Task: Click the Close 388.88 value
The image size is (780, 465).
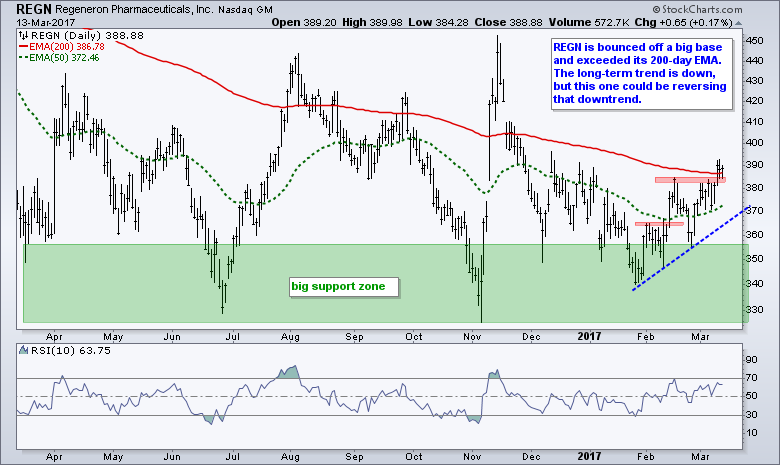Action: pyautogui.click(x=508, y=23)
